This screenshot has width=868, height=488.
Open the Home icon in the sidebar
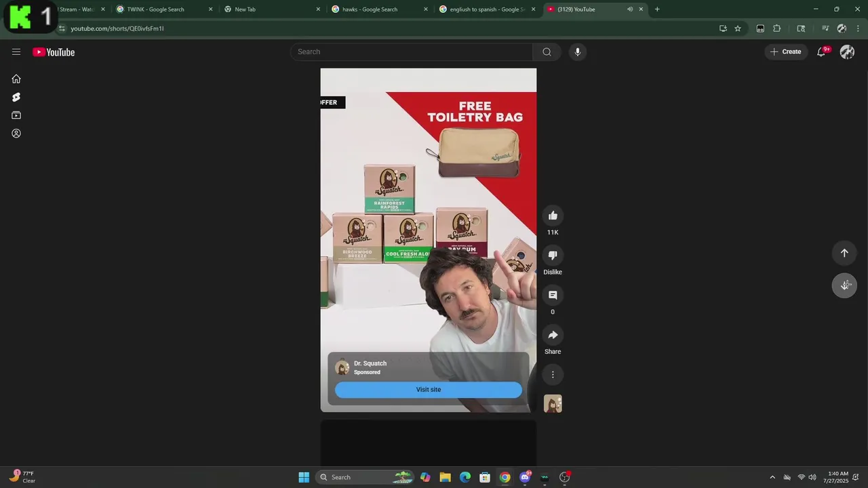pos(16,79)
